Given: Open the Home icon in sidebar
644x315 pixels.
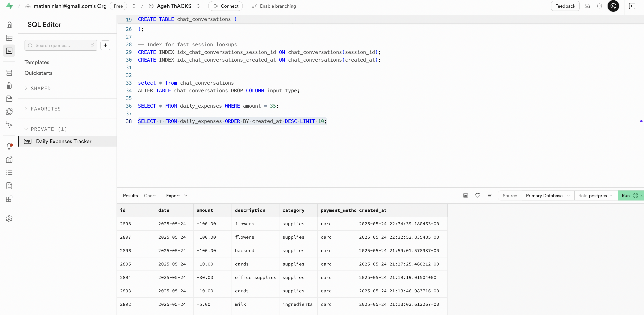Looking at the screenshot, I should pos(9,25).
